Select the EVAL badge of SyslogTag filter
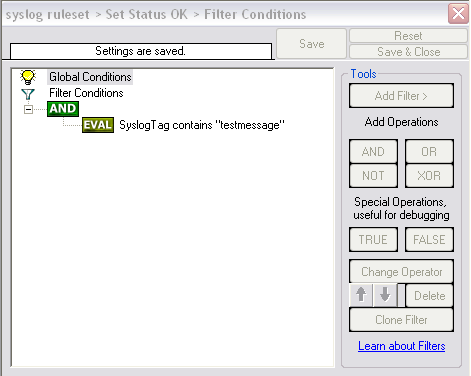Screen dimensions: 471x376 click(x=98, y=125)
